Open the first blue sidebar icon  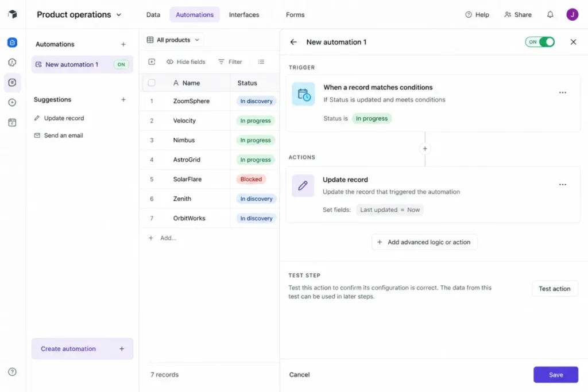point(13,42)
